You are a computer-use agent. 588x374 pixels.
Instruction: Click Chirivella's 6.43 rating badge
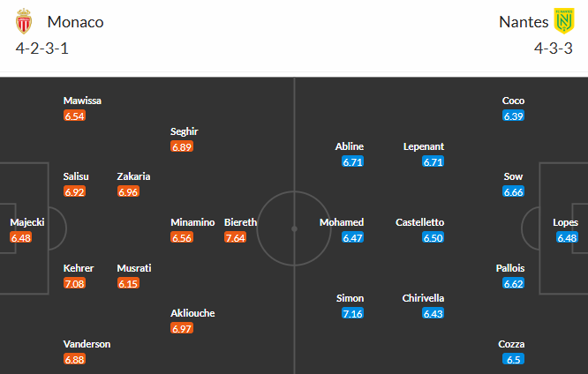coord(433,314)
